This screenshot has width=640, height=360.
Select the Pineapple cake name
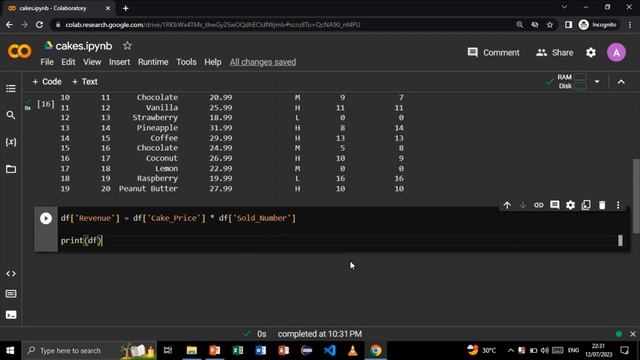coord(157,128)
